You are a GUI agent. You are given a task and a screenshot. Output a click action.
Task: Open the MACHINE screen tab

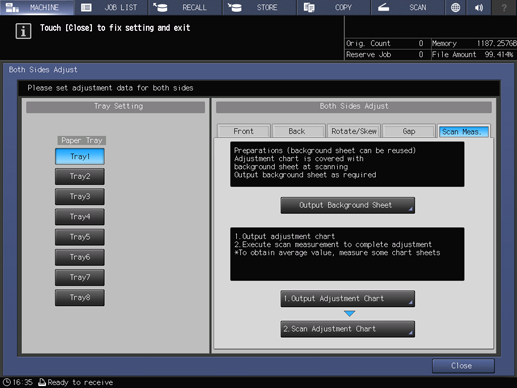click(x=37, y=7)
